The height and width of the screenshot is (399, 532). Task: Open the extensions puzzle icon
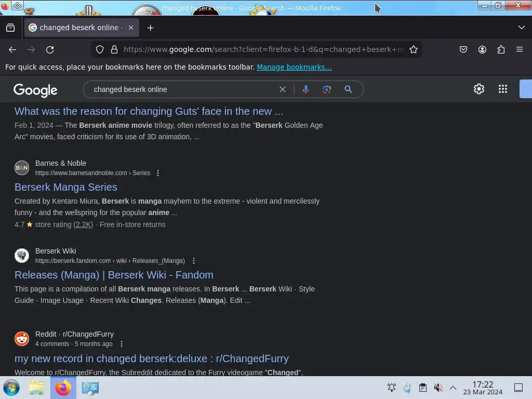pos(501,49)
